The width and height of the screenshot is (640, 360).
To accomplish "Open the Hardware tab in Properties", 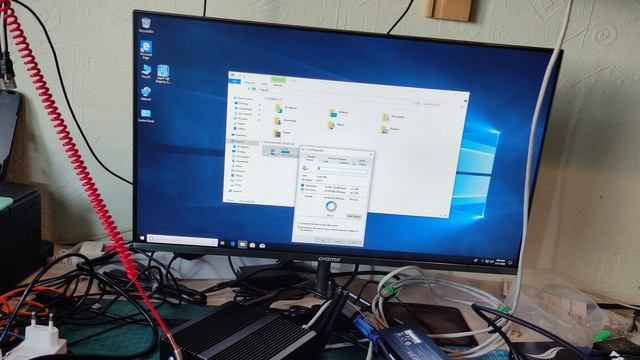I will point(344,163).
